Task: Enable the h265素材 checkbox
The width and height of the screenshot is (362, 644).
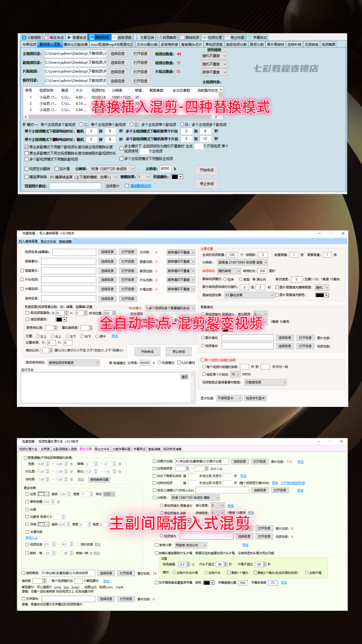Action: click(179, 363)
